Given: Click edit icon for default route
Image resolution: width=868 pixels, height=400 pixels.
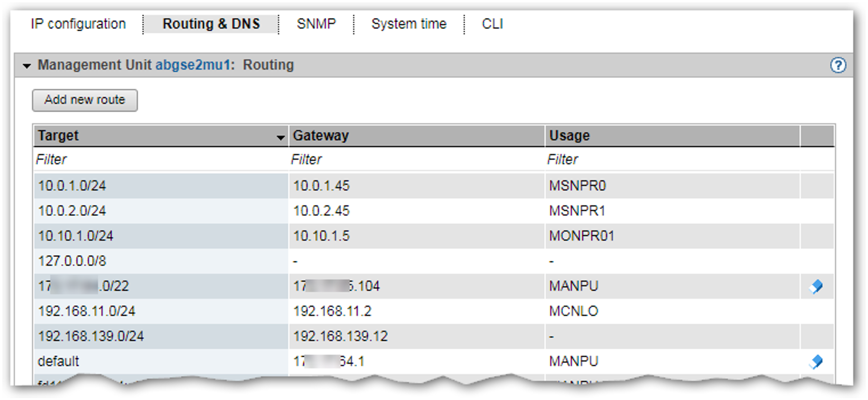Looking at the screenshot, I should click(x=816, y=362).
